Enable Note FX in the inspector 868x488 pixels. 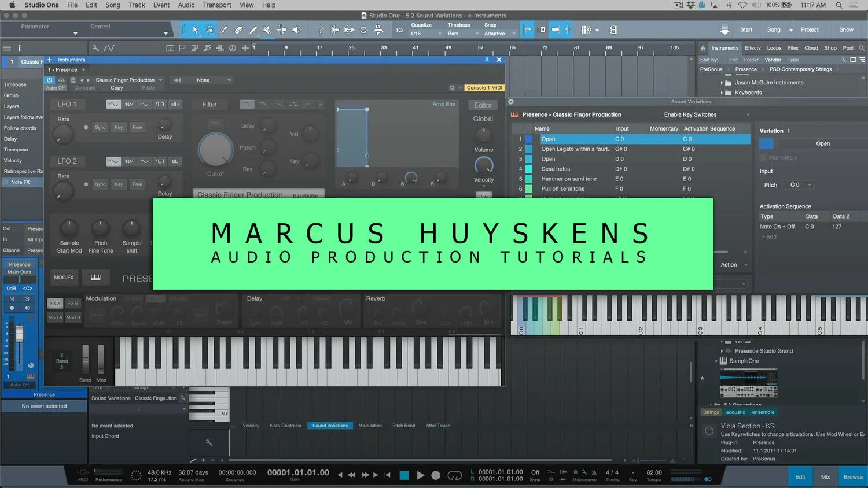20,182
